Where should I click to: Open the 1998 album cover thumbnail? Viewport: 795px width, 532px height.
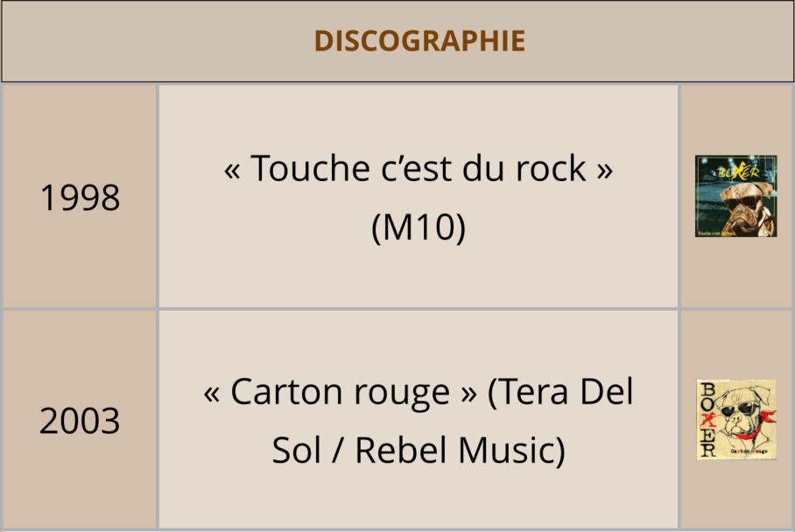pos(735,196)
